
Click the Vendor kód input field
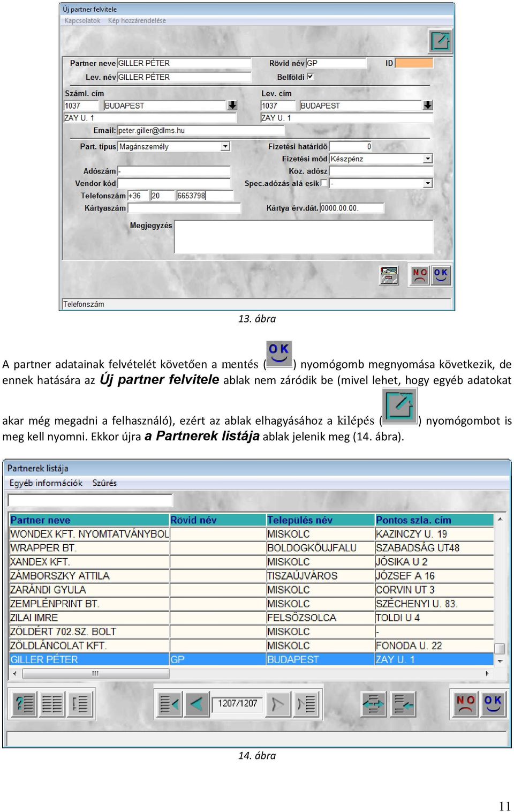173,183
